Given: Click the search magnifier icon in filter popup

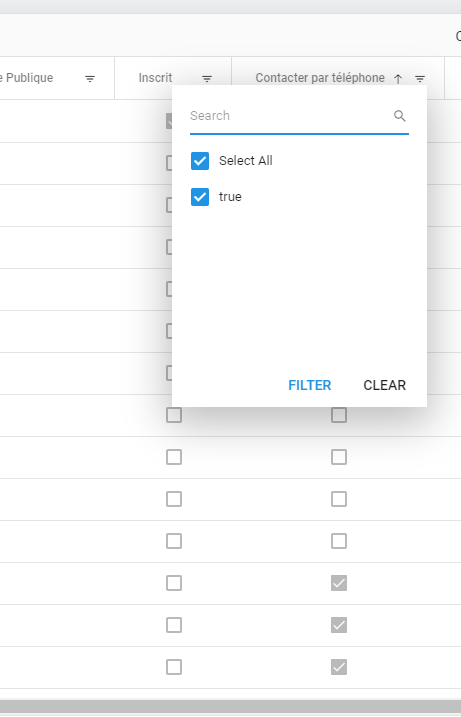Looking at the screenshot, I should [x=399, y=116].
